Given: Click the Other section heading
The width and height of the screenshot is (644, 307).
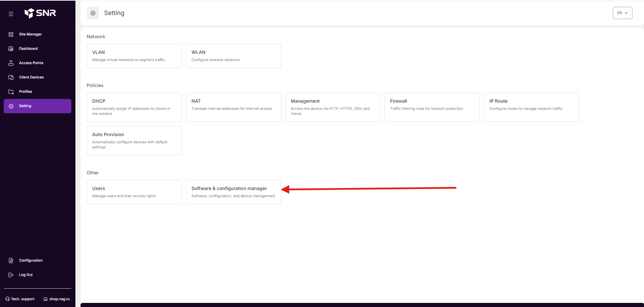Looking at the screenshot, I should point(93,173).
